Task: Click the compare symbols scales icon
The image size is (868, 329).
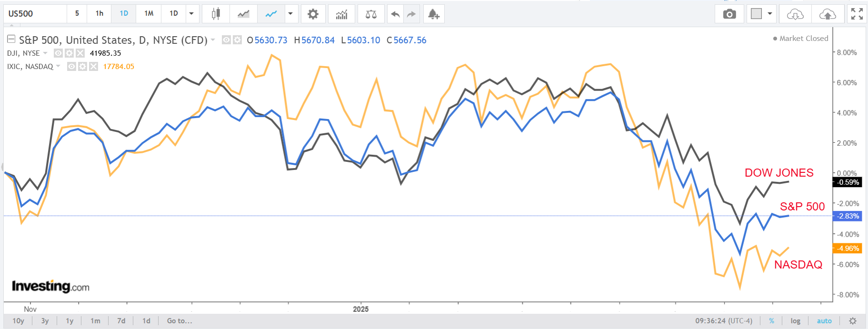Action: click(x=371, y=14)
